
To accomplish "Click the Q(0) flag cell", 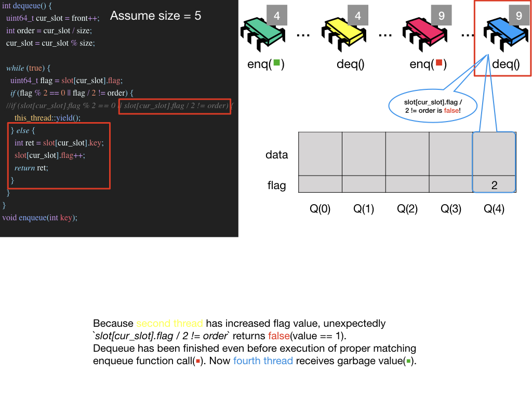I will [320, 184].
